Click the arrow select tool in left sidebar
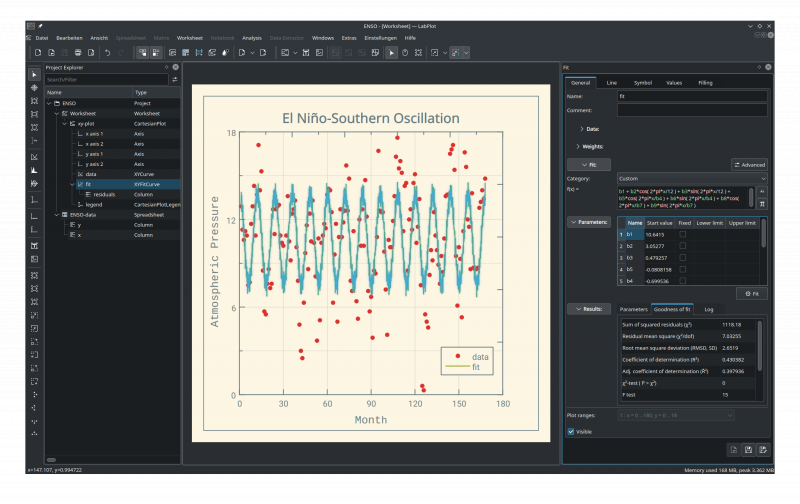This screenshot has height=504, width=800. tap(34, 75)
